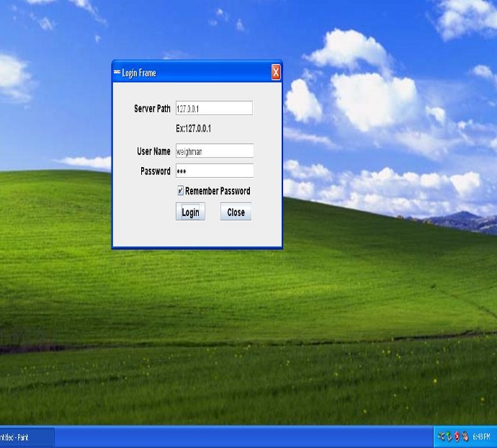Screen dimensions: 497x448
Task: Uncheck the Remember Password checkbox
Action: (180, 192)
